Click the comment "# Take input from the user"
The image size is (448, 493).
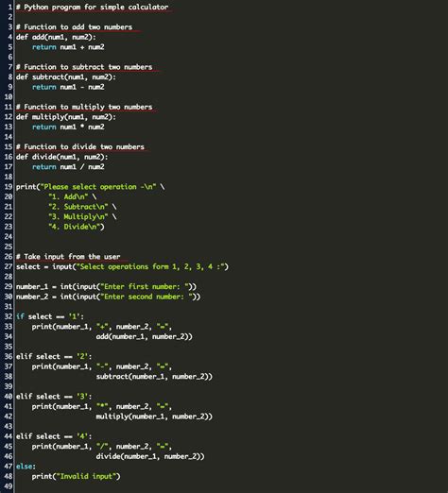click(x=68, y=257)
